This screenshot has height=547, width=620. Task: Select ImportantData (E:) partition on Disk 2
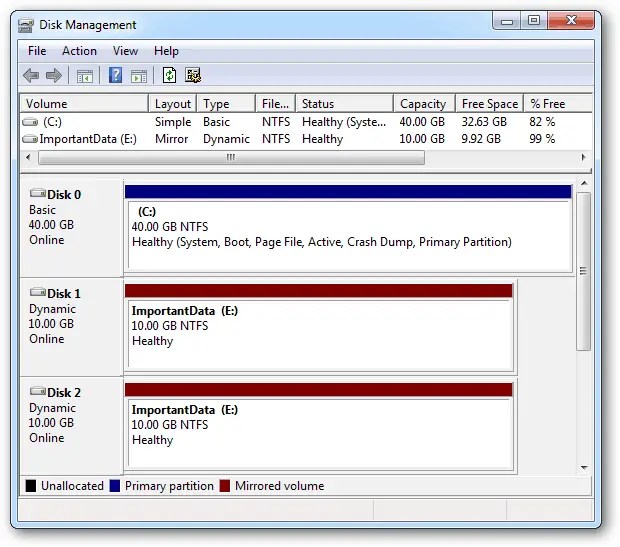coord(319,427)
